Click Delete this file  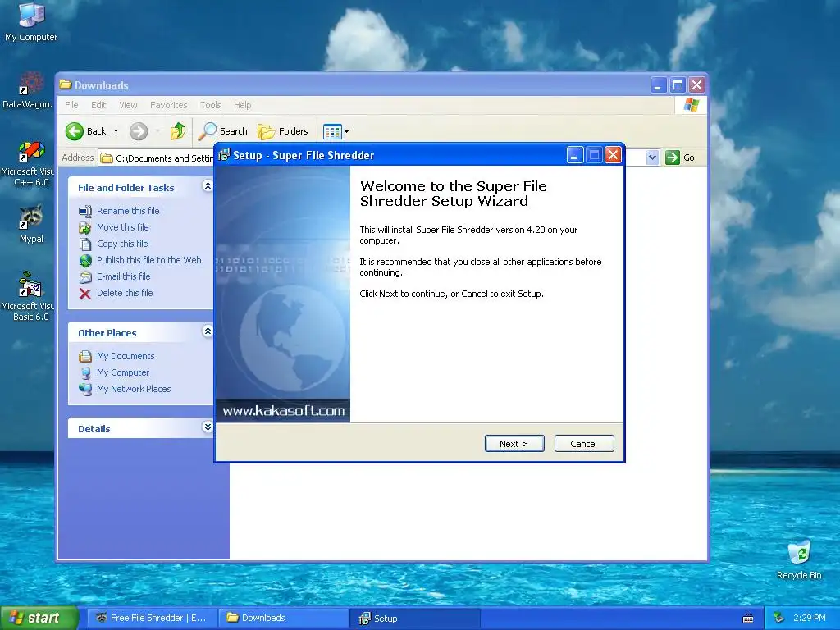click(x=125, y=293)
